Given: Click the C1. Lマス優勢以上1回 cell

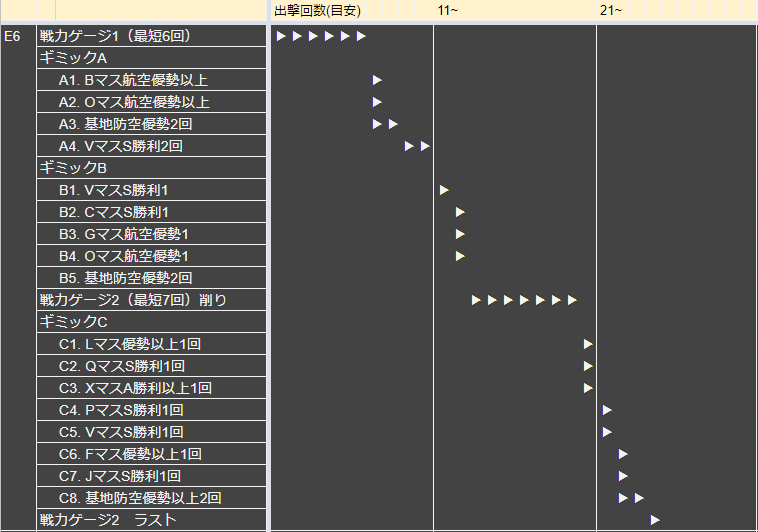Looking at the screenshot, I should (x=151, y=344).
